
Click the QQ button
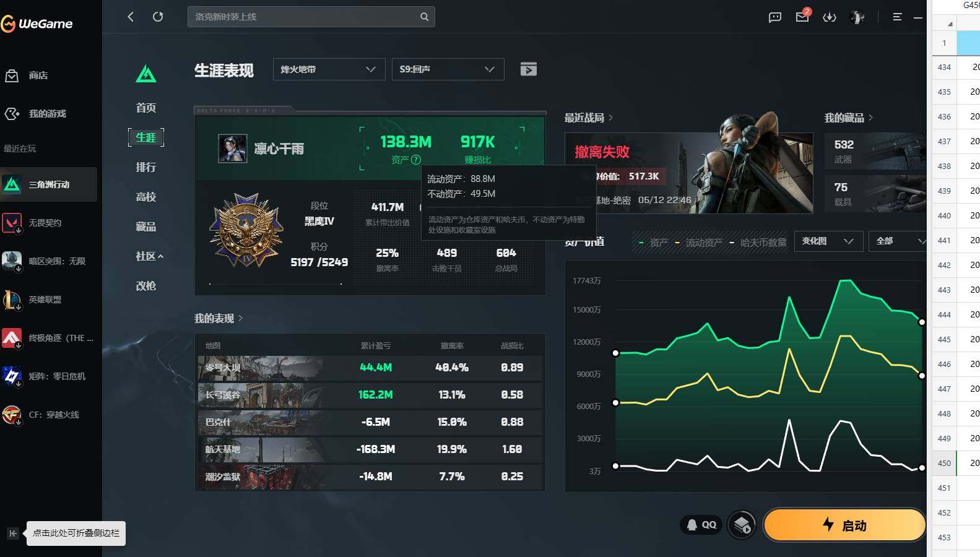[701, 525]
